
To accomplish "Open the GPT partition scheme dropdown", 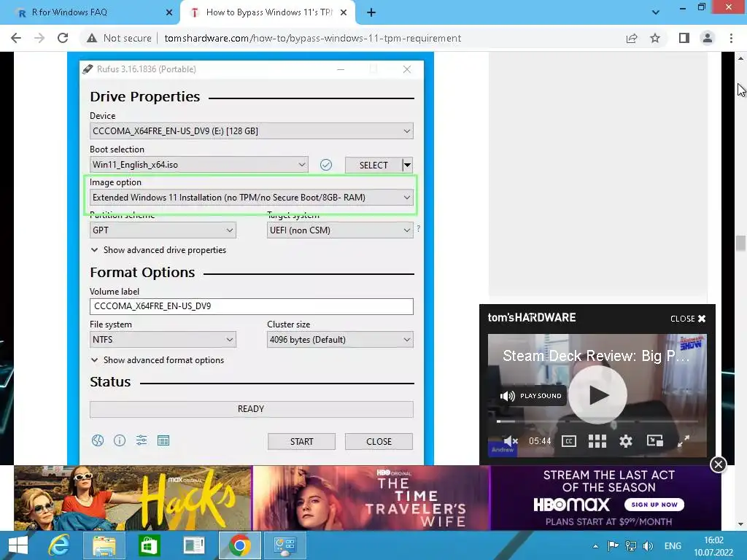I will [163, 230].
